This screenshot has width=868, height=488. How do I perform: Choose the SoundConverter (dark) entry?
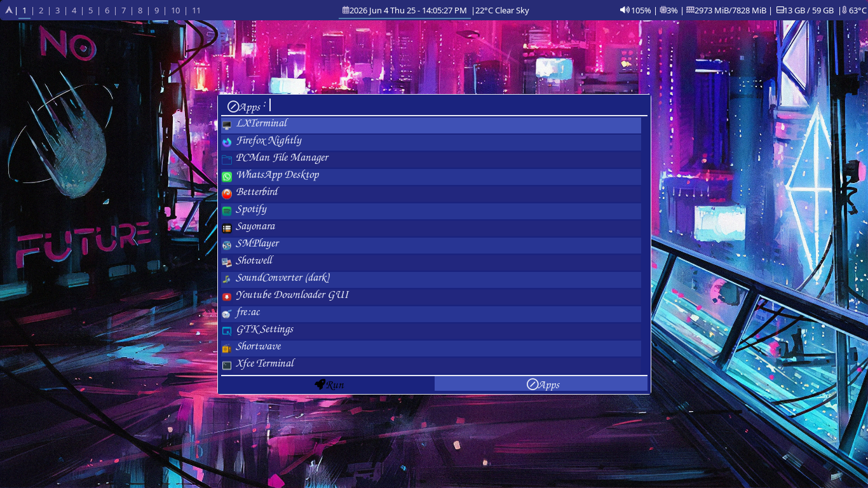431,280
